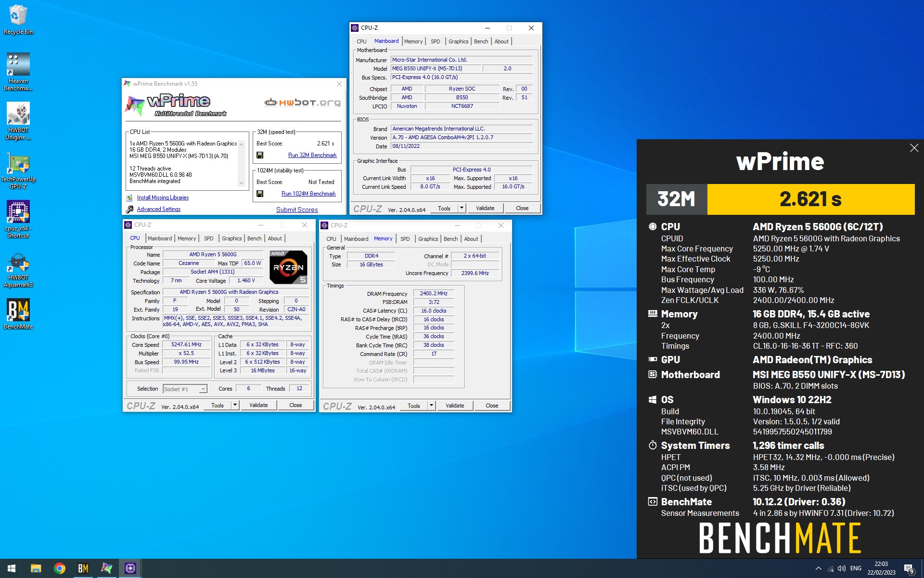Open network tray icon
Image resolution: width=924 pixels, height=578 pixels.
(831, 568)
